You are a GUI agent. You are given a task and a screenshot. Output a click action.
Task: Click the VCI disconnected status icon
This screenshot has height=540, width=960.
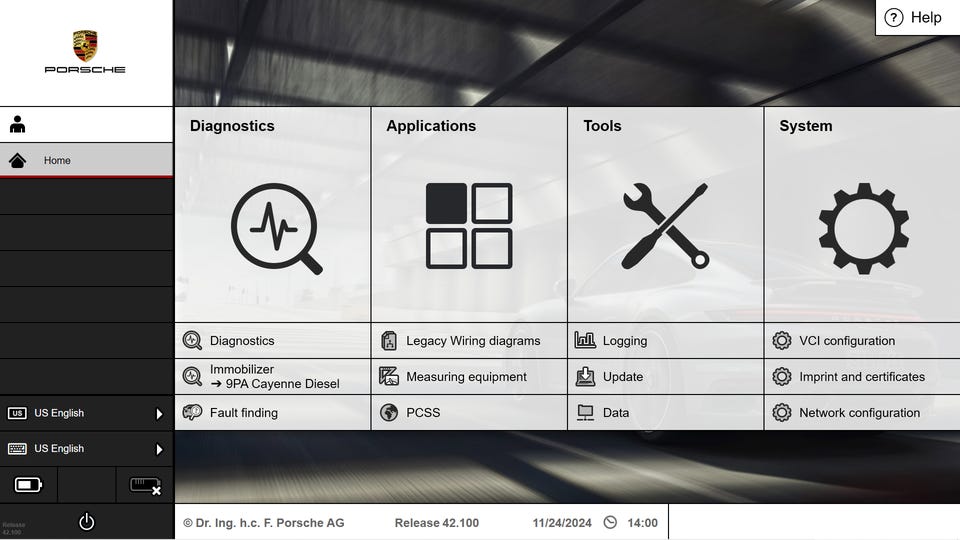pos(145,486)
